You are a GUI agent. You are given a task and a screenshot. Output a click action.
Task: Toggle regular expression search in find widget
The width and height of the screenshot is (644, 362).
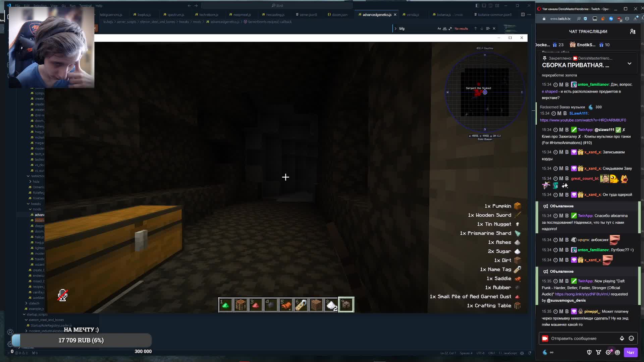[450, 28]
